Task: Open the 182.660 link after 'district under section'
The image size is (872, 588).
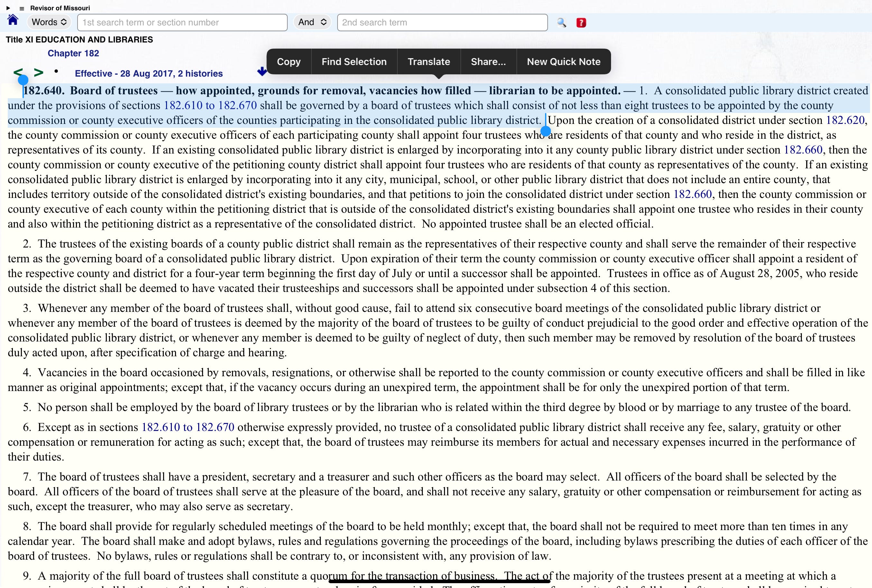Action: [x=803, y=150]
